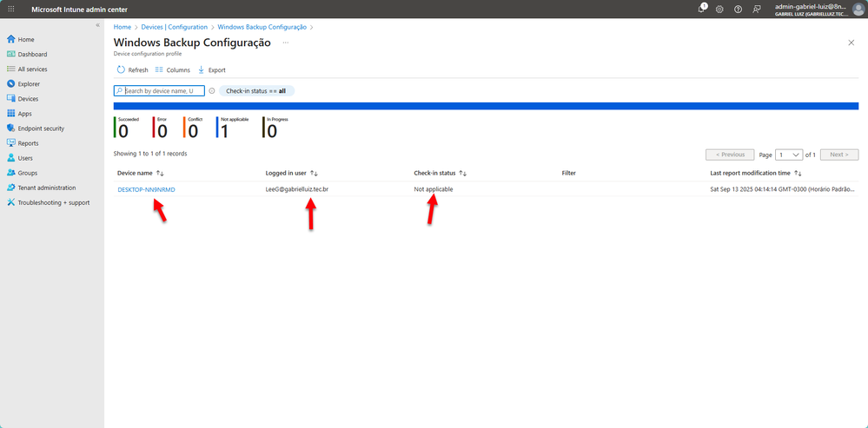Click the Sat Sep 13 2025 timestamp cell

click(784, 189)
